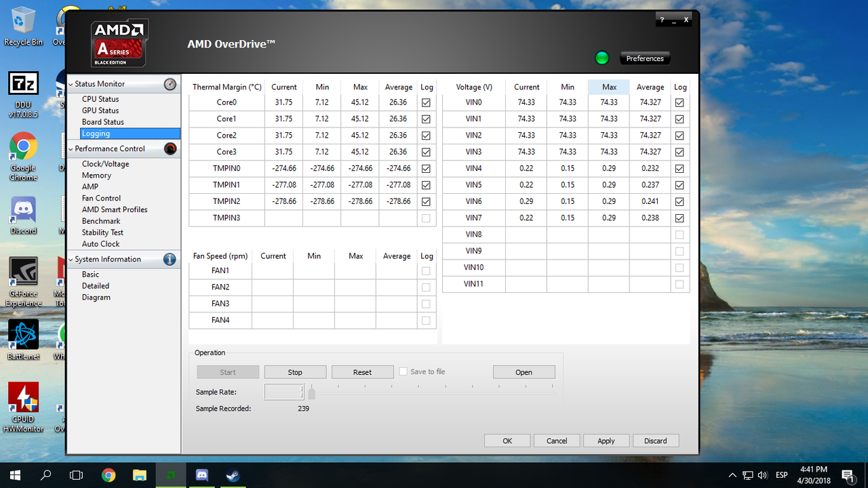Click the System Information info icon
This screenshot has height=488, width=868.
[170, 259]
